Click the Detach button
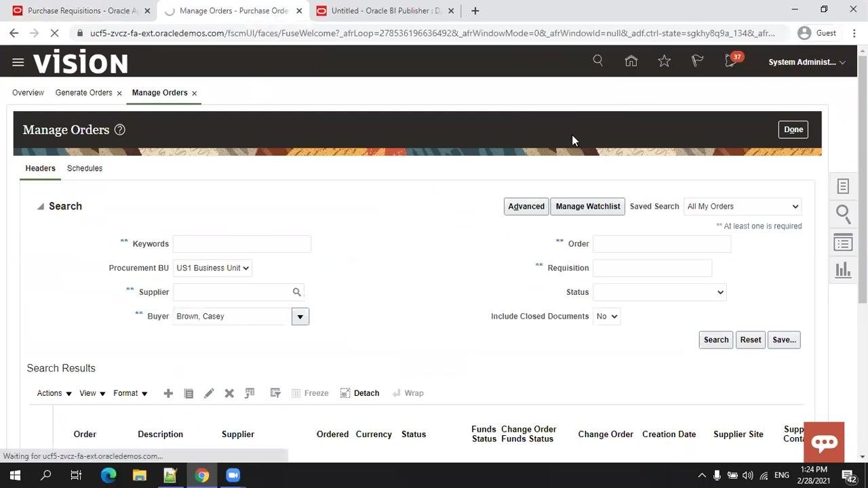868x488 pixels. tap(360, 393)
